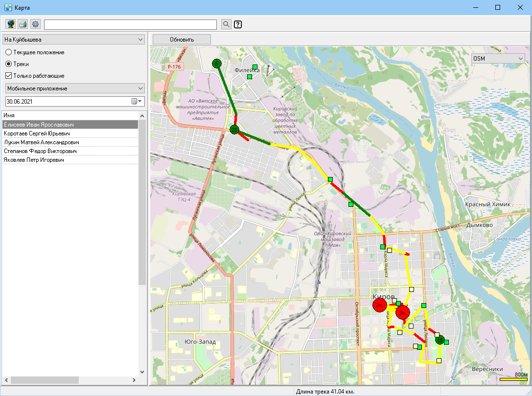This screenshot has height=396, width=532.
Task: Click the globe map icon in toolbar
Action: pyautogui.click(x=11, y=24)
